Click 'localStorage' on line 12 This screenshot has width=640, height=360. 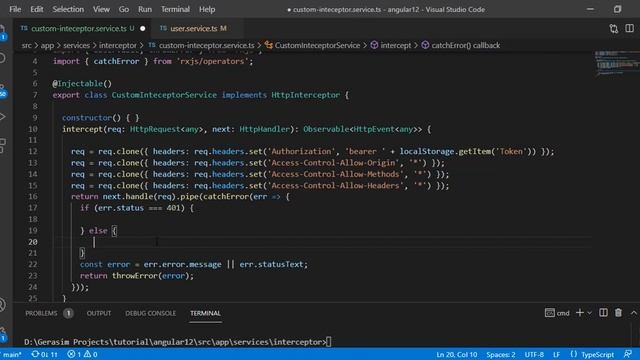pyautogui.click(x=427, y=151)
